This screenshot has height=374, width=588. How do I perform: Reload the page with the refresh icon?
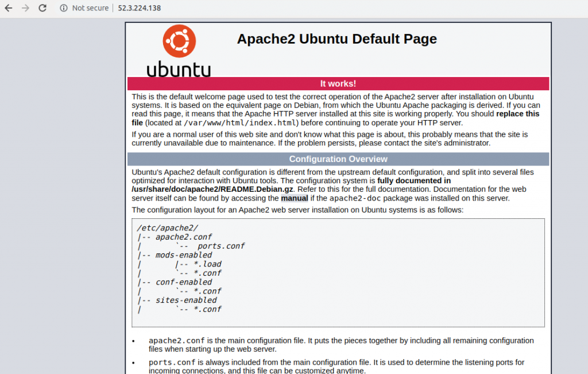coord(42,8)
